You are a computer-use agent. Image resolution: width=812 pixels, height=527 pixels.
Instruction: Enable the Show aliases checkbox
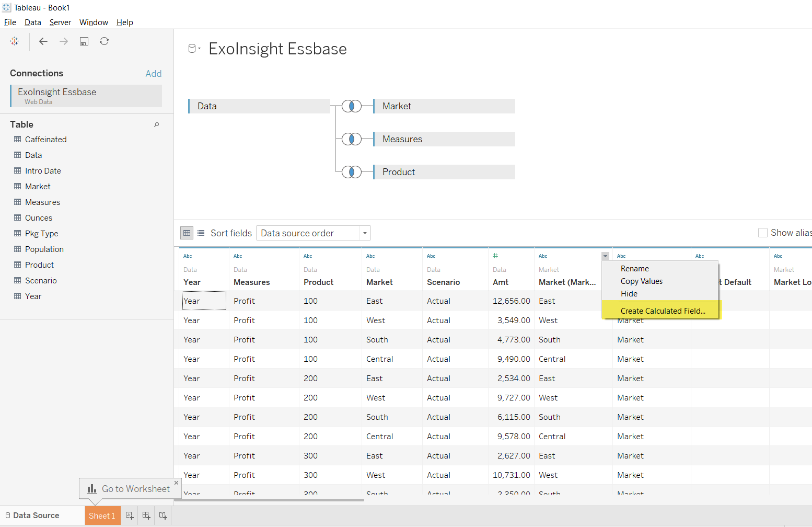pos(763,232)
